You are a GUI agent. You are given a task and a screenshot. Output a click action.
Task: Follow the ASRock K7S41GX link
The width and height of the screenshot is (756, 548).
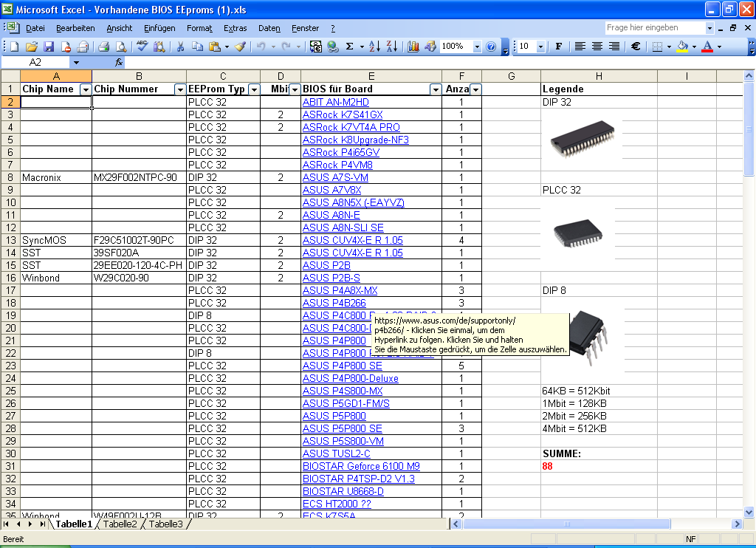click(x=343, y=114)
